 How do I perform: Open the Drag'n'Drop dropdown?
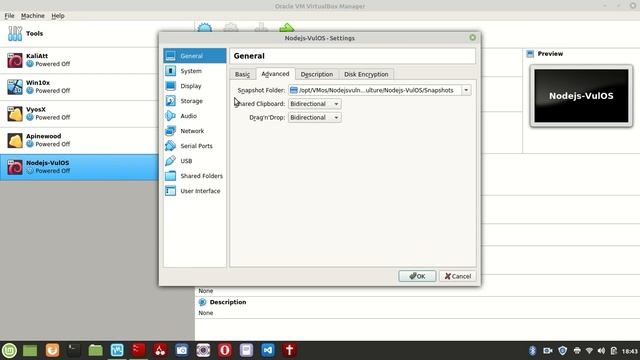click(315, 118)
